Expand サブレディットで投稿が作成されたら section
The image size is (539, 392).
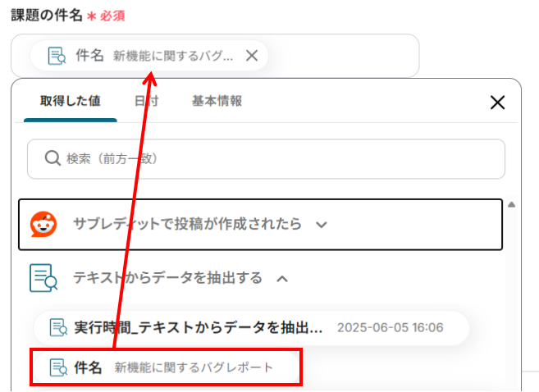click(260, 225)
